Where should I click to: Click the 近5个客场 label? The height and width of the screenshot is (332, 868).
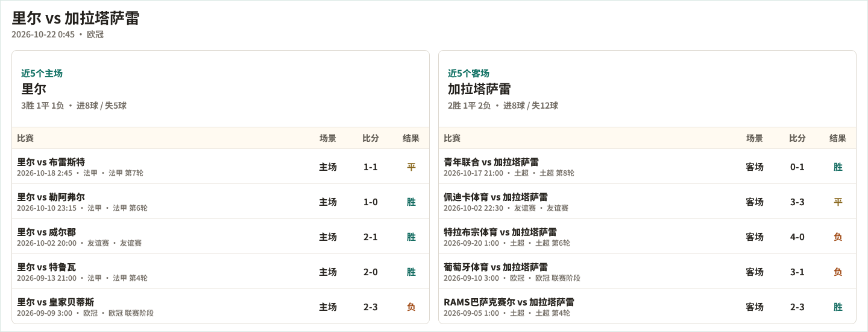click(x=468, y=73)
